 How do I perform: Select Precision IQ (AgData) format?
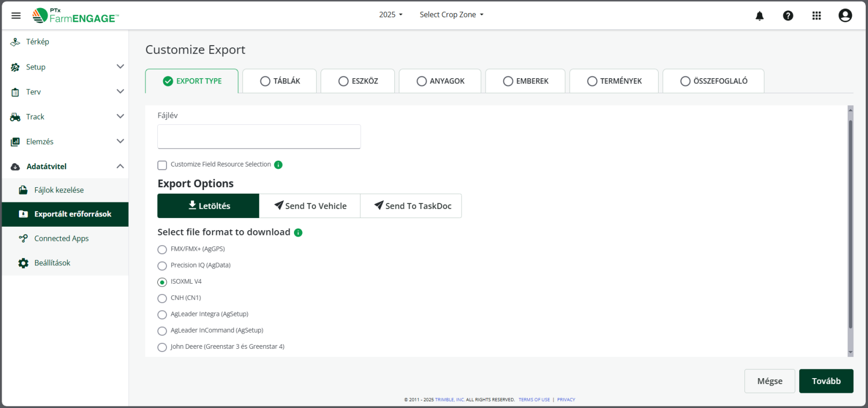click(x=162, y=266)
